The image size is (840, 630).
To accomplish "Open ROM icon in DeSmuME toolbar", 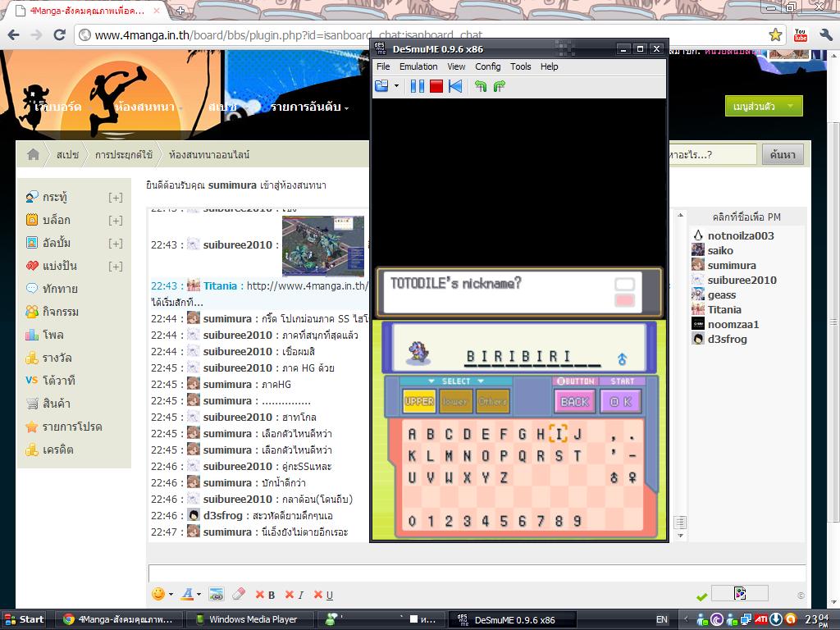I will (381, 85).
